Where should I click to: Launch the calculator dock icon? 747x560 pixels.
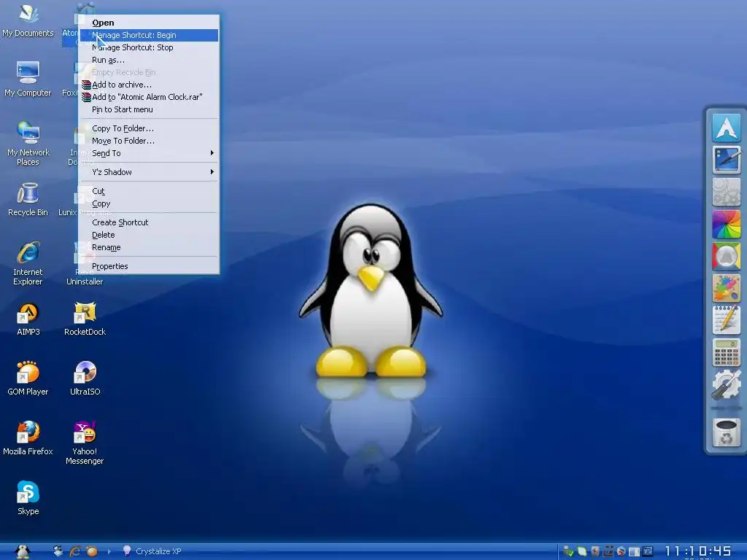(726, 352)
